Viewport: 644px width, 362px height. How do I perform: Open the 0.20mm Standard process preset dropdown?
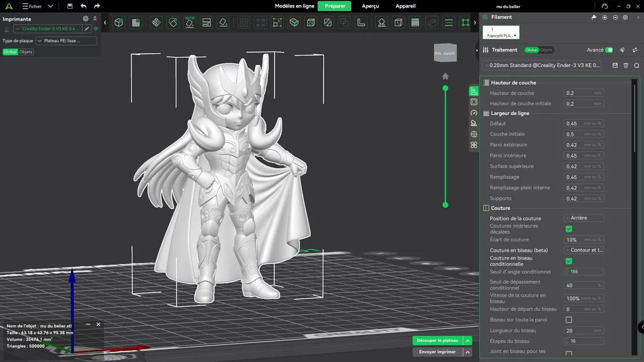coord(542,65)
